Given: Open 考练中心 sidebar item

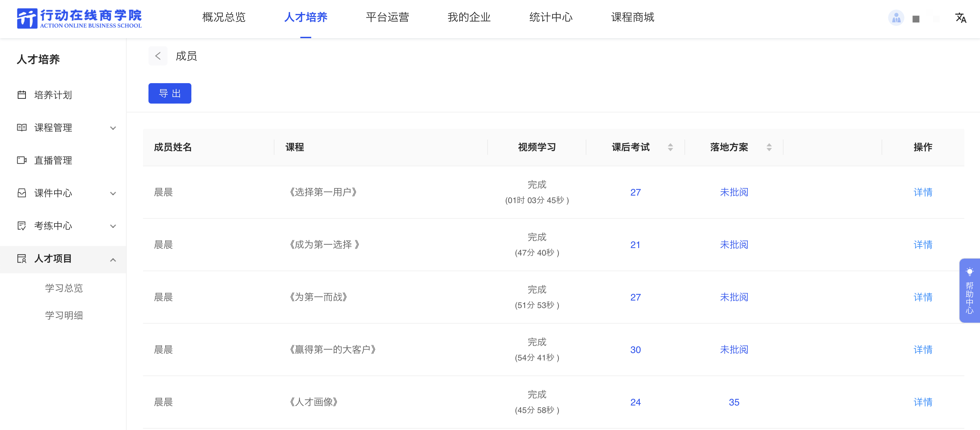Looking at the screenshot, I should tap(63, 225).
